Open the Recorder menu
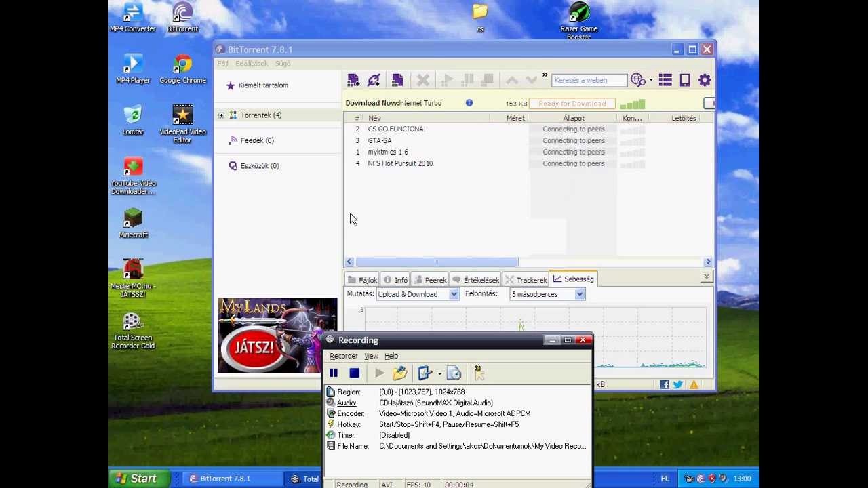The image size is (868, 488). coord(343,356)
